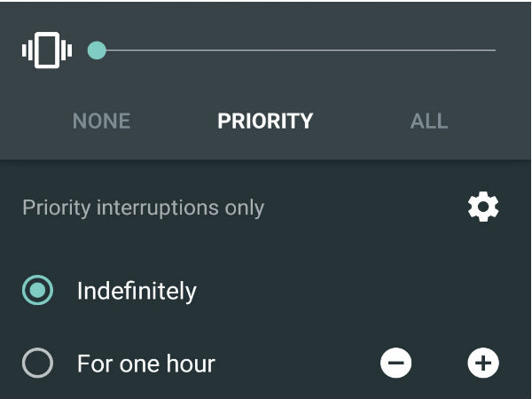532x399 pixels.
Task: Extend the one hour duration with plus
Action: tap(483, 363)
